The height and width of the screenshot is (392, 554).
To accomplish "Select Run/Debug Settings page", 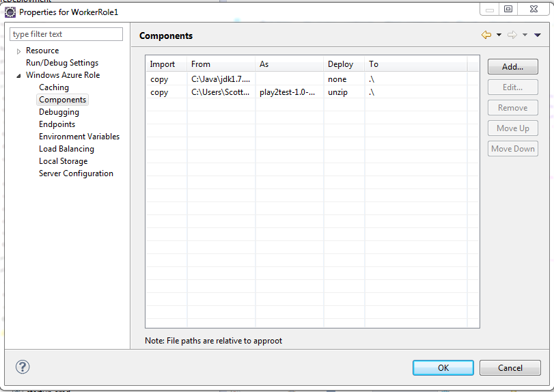I will coord(62,63).
